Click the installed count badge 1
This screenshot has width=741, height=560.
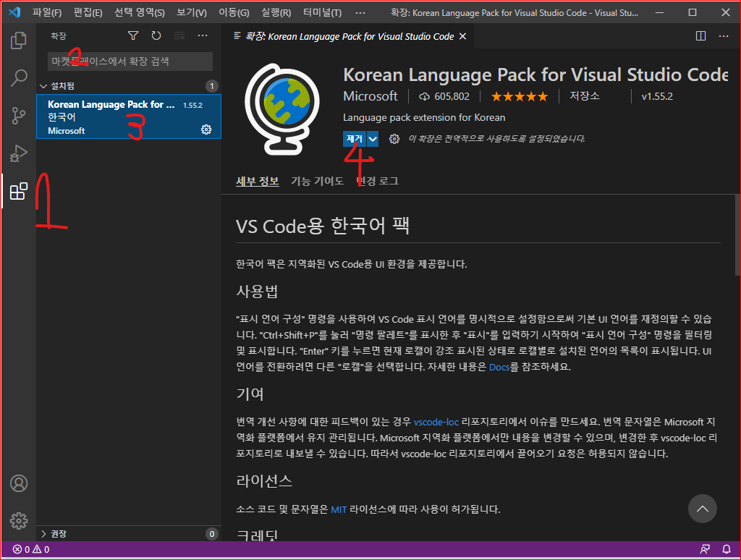[212, 86]
